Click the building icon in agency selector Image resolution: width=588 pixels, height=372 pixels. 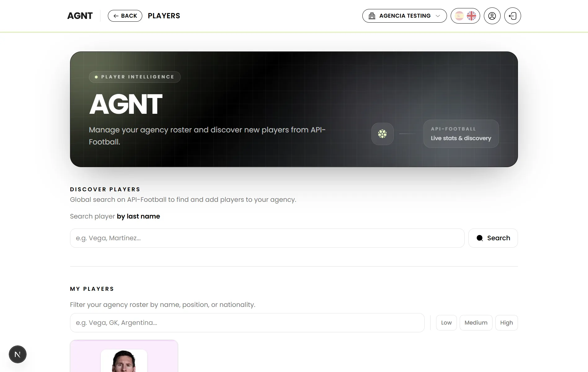coord(372,16)
